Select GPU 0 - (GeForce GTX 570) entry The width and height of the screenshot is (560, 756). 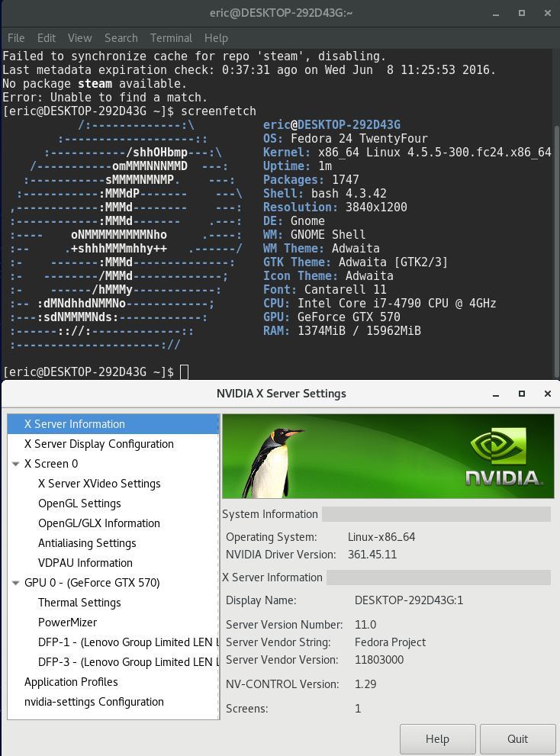(92, 582)
